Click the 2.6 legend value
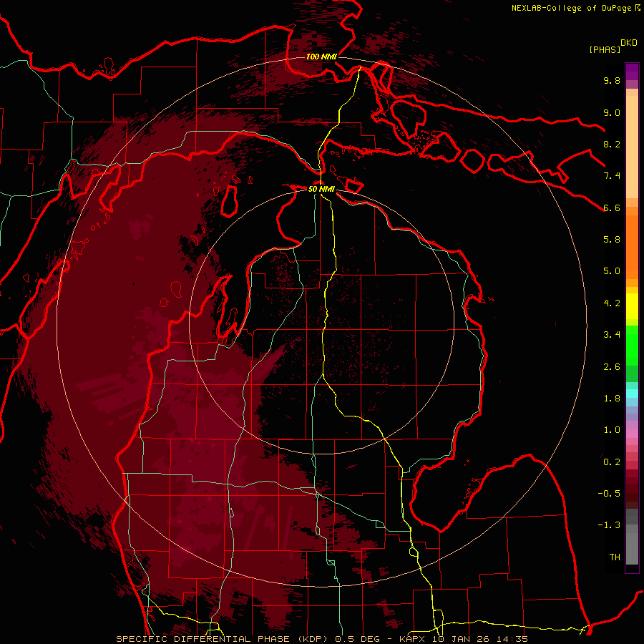Viewport: 644px width, 644px height. point(612,367)
